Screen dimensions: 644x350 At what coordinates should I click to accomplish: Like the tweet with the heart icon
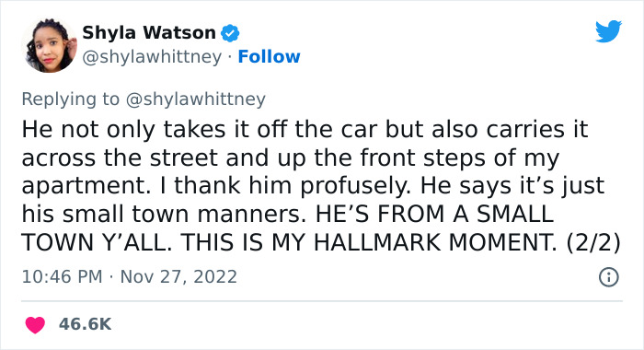(35, 324)
